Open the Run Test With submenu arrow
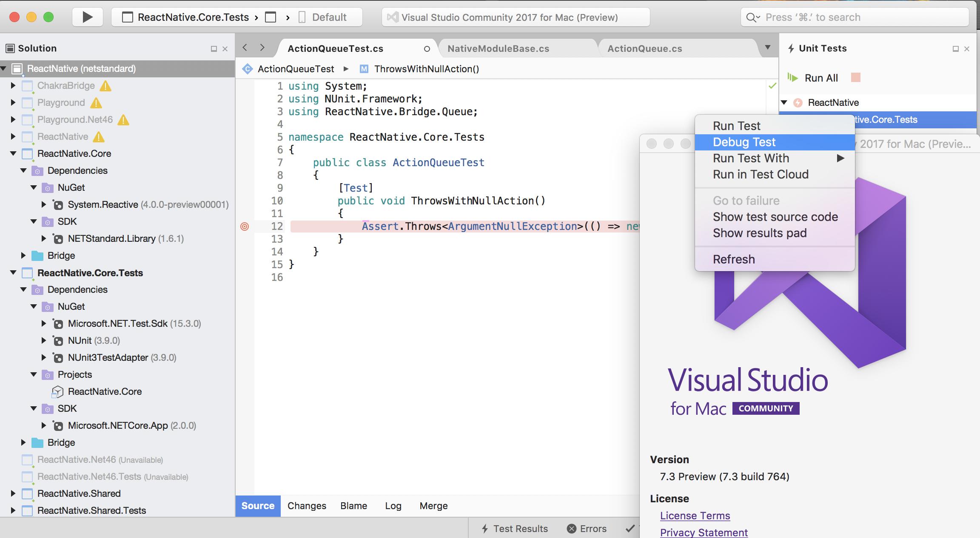 click(x=840, y=159)
